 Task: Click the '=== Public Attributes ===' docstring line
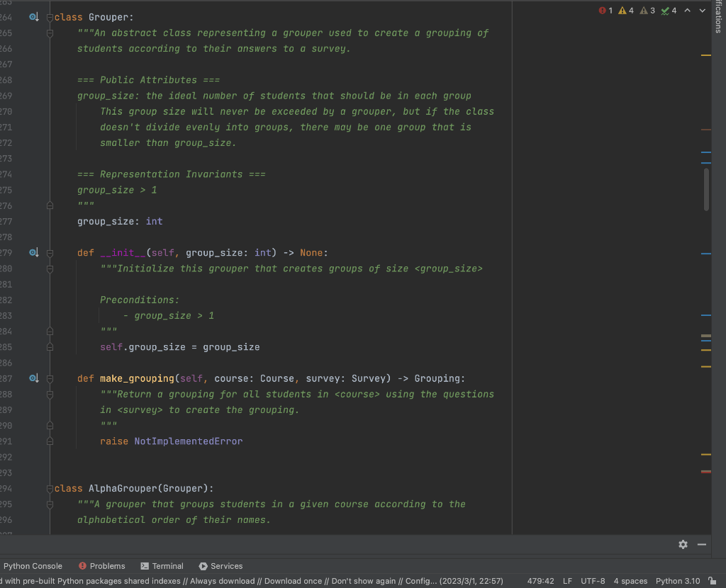point(148,80)
